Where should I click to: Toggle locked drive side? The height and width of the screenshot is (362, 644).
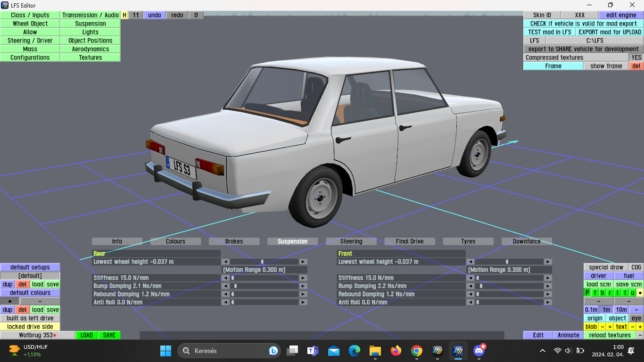click(x=30, y=327)
